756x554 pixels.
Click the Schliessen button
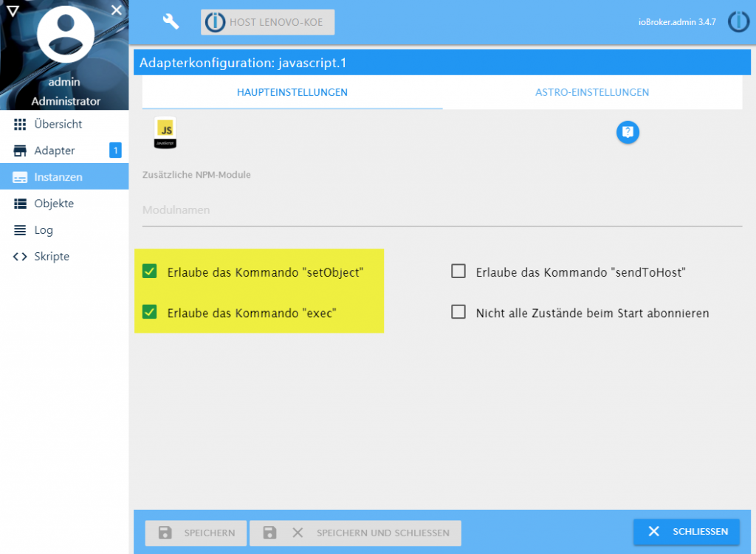click(686, 531)
